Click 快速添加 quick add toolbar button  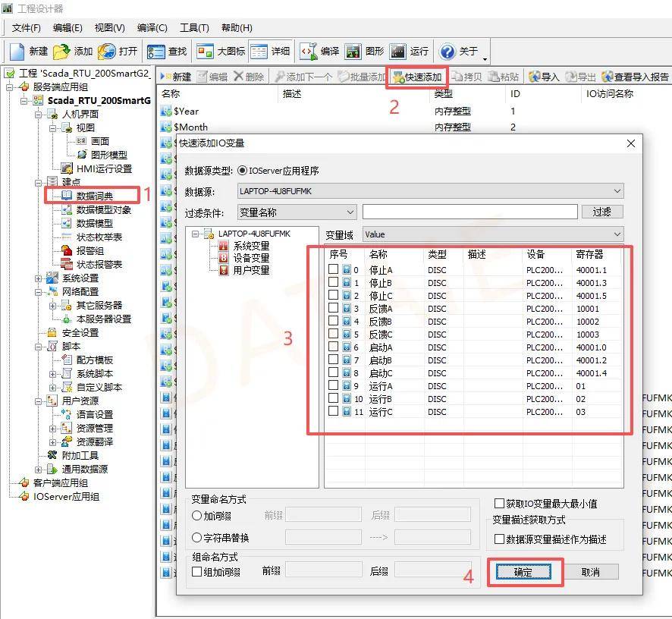pyautogui.click(x=417, y=77)
